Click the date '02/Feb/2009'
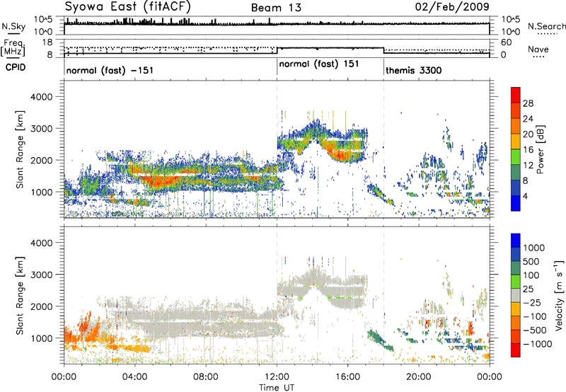 452,7
